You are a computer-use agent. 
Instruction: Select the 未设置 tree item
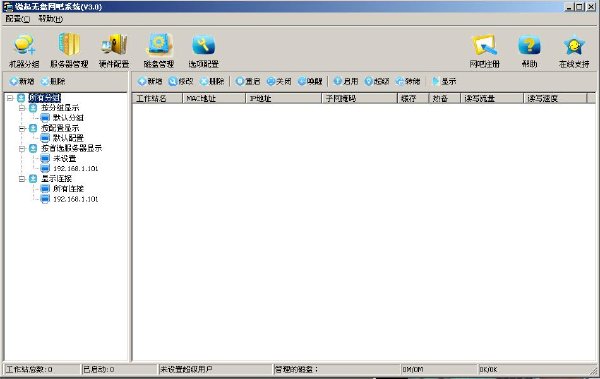[64, 158]
